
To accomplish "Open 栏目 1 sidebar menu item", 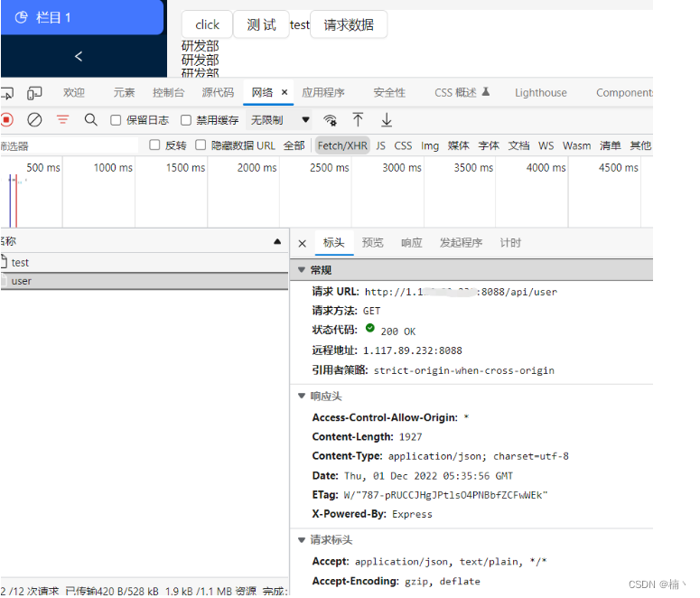I will point(82,17).
